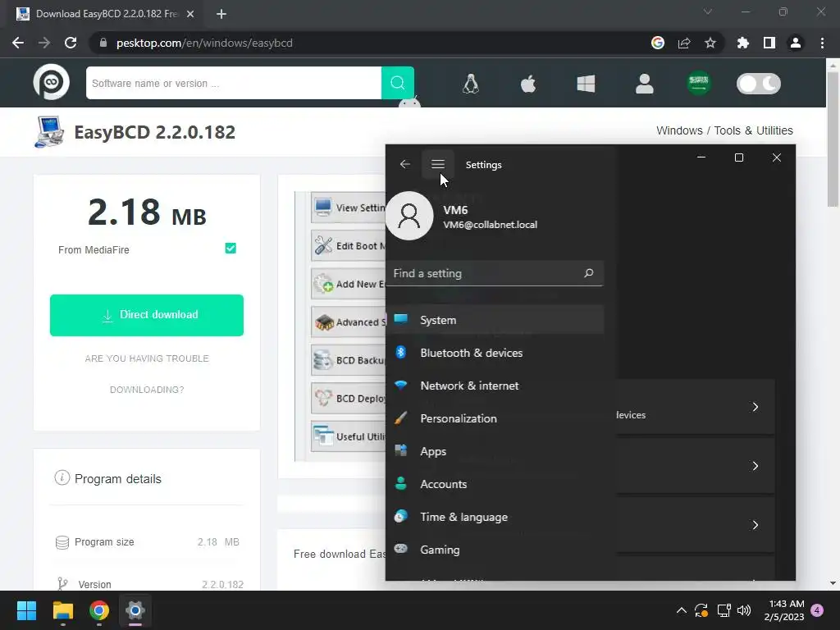Open Chrome Extensions puzzle icon

(743, 43)
